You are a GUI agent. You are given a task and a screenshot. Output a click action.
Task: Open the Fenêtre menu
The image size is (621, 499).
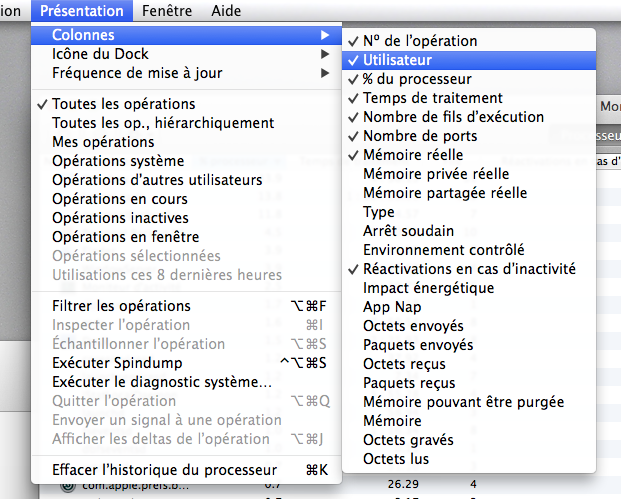tap(167, 11)
